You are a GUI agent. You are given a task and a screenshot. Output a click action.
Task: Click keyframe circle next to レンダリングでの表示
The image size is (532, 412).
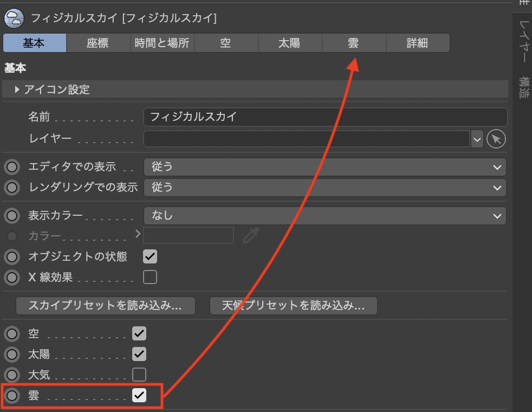coord(12,188)
